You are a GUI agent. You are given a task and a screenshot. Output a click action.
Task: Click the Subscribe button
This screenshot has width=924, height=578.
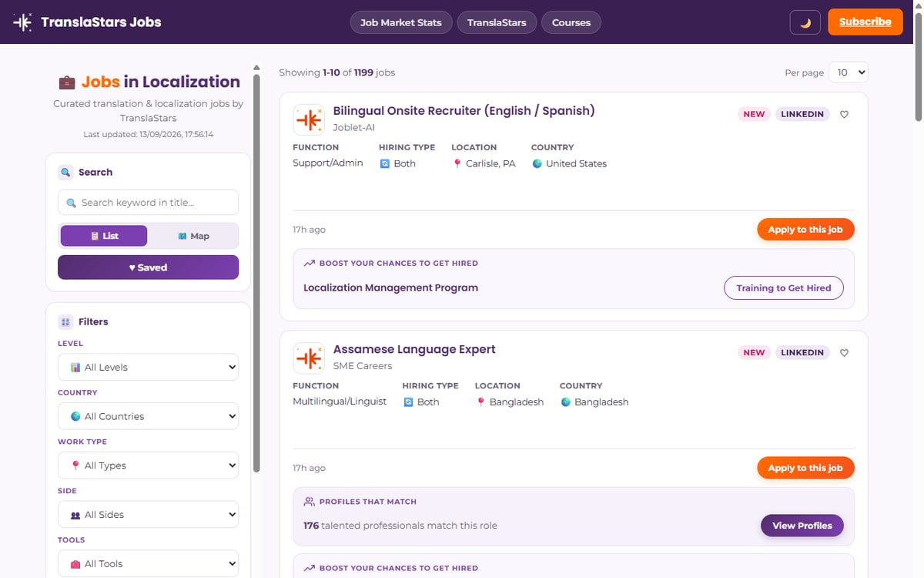click(x=865, y=22)
